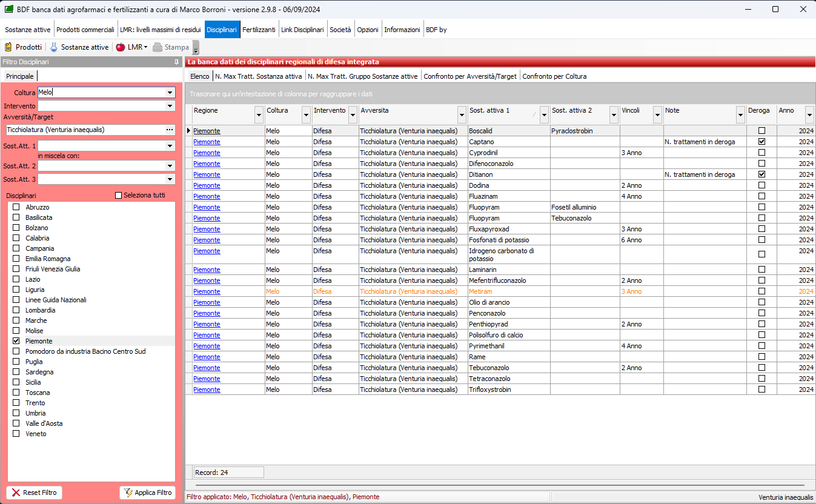Open the Opzioni tab
The image size is (816, 504).
(368, 30)
